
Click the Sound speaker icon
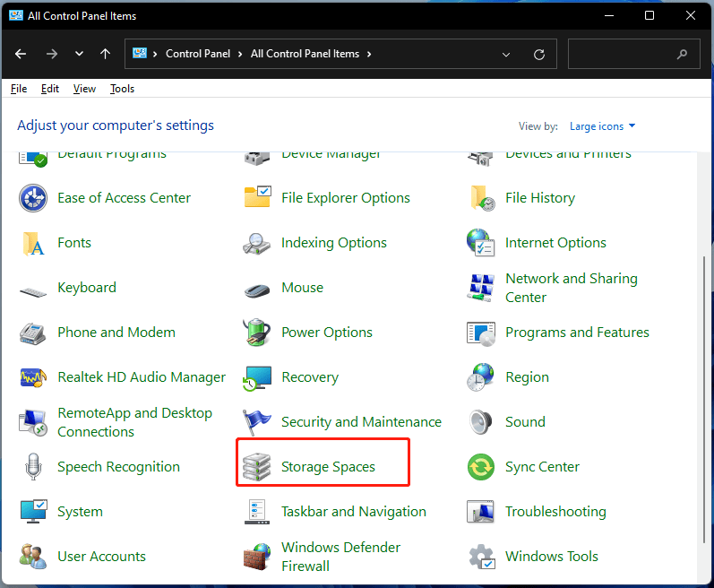pyautogui.click(x=481, y=422)
